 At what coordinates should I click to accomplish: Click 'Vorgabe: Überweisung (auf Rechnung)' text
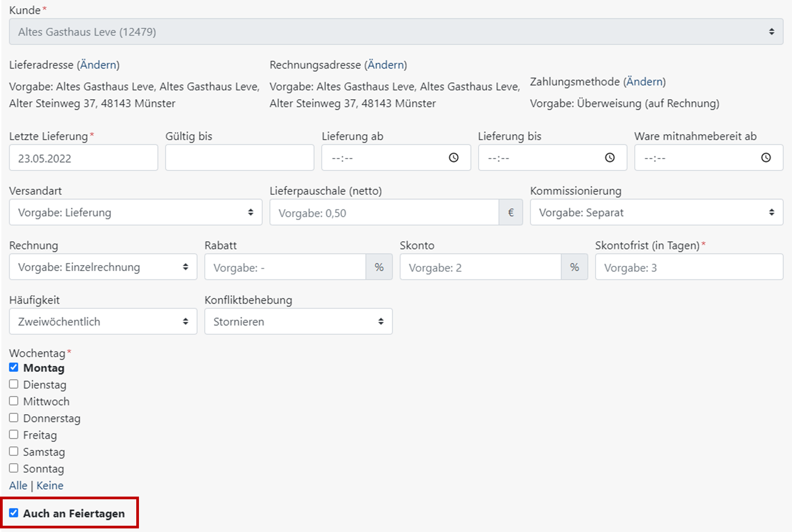(624, 104)
